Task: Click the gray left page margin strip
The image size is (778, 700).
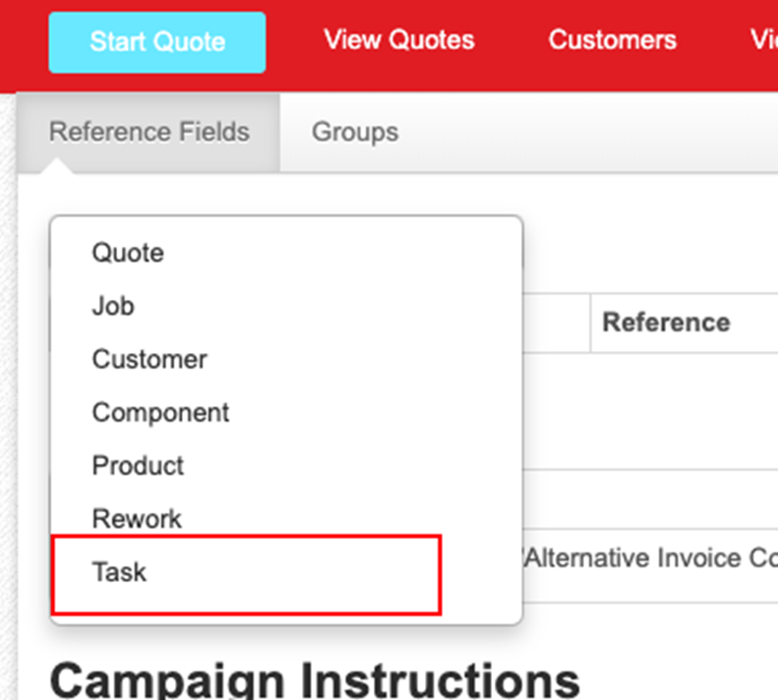Action: (x=10, y=393)
